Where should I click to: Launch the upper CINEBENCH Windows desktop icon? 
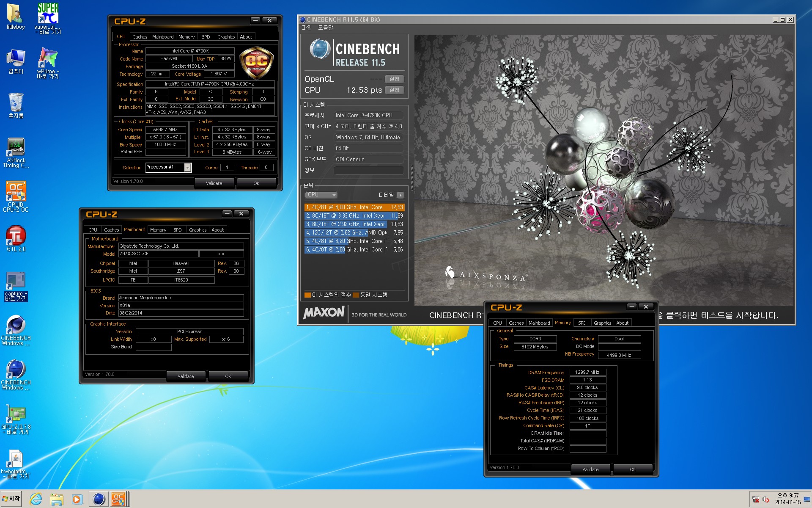[x=16, y=330]
